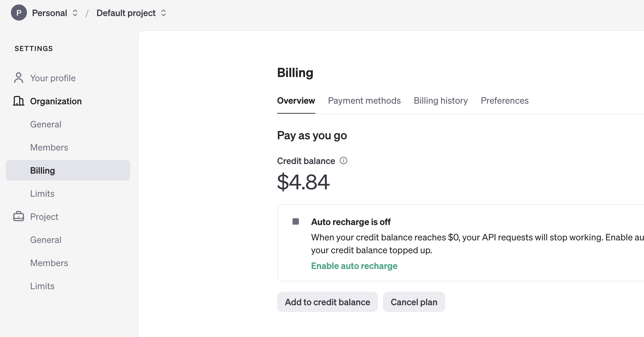
Task: Click the Cancel plan button
Action: pyautogui.click(x=414, y=302)
